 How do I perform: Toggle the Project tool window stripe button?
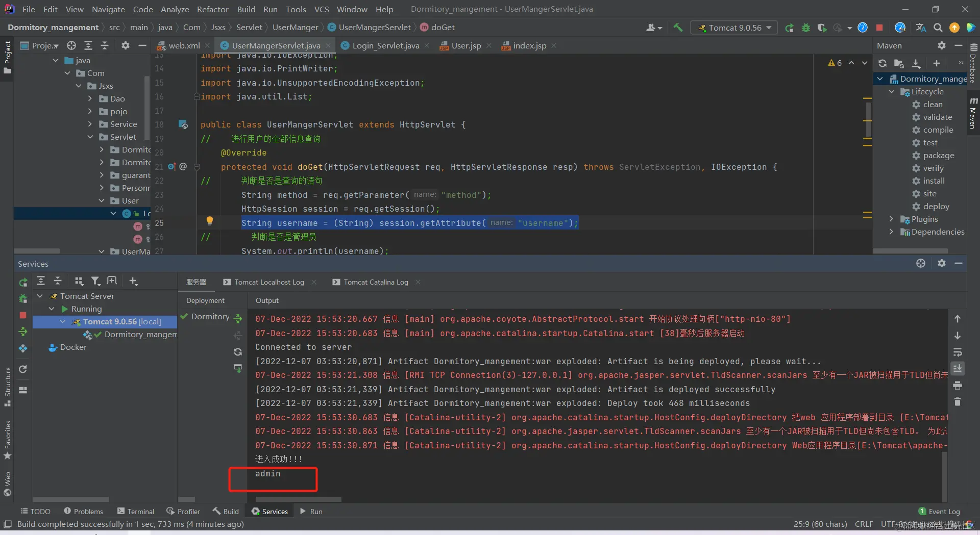(x=7, y=57)
